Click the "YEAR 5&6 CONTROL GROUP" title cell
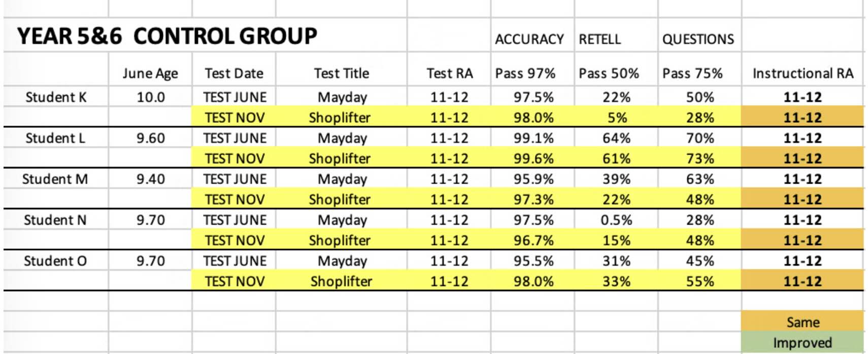 pos(168,36)
